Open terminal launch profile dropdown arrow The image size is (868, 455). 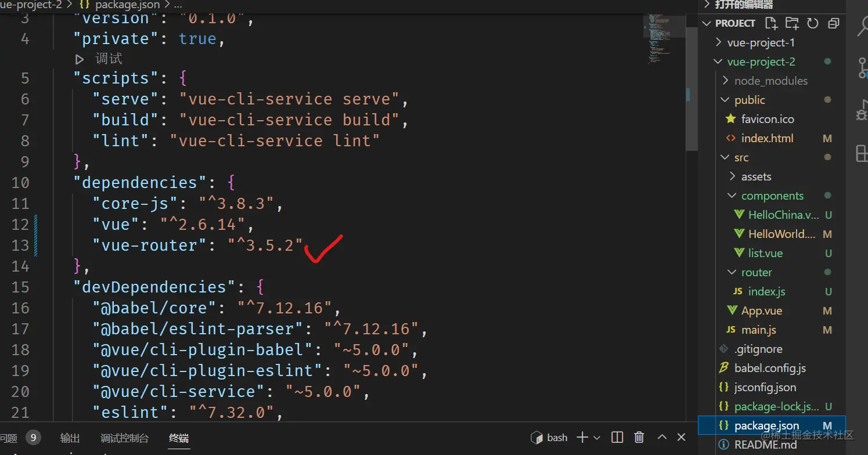click(x=597, y=438)
